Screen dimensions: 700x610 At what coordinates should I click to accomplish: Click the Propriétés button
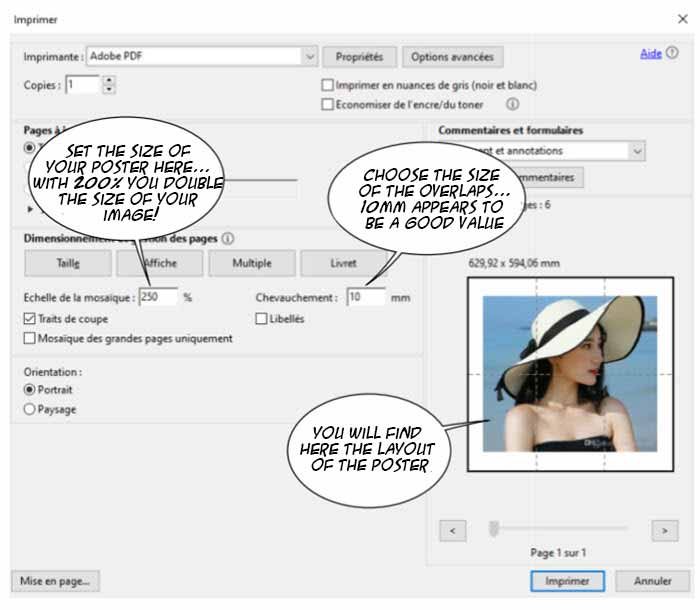pyautogui.click(x=359, y=57)
